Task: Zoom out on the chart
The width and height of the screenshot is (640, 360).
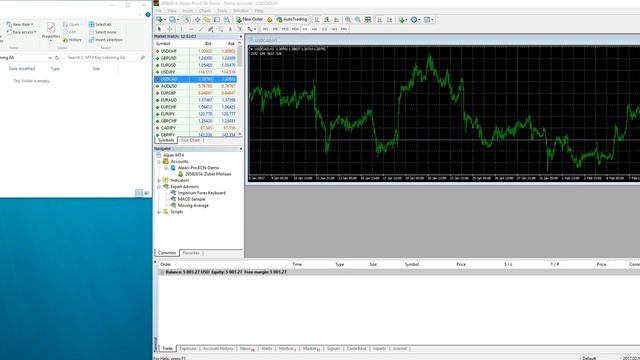Action: point(358,20)
